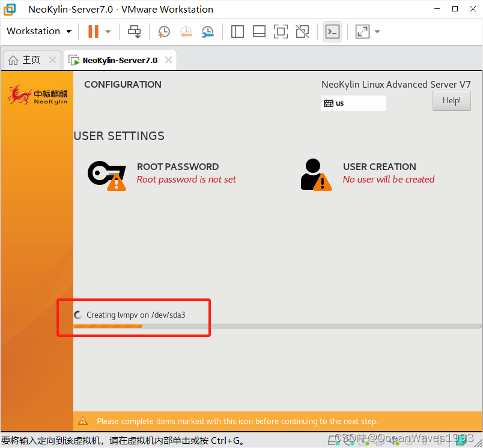483x448 pixels.
Task: Click the Help! button
Action: pyautogui.click(x=452, y=101)
